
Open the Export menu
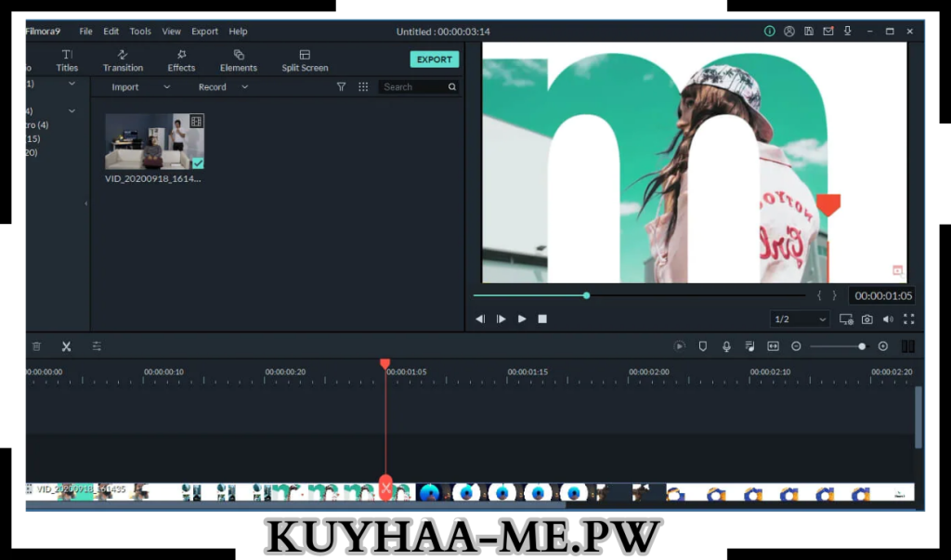click(x=204, y=32)
